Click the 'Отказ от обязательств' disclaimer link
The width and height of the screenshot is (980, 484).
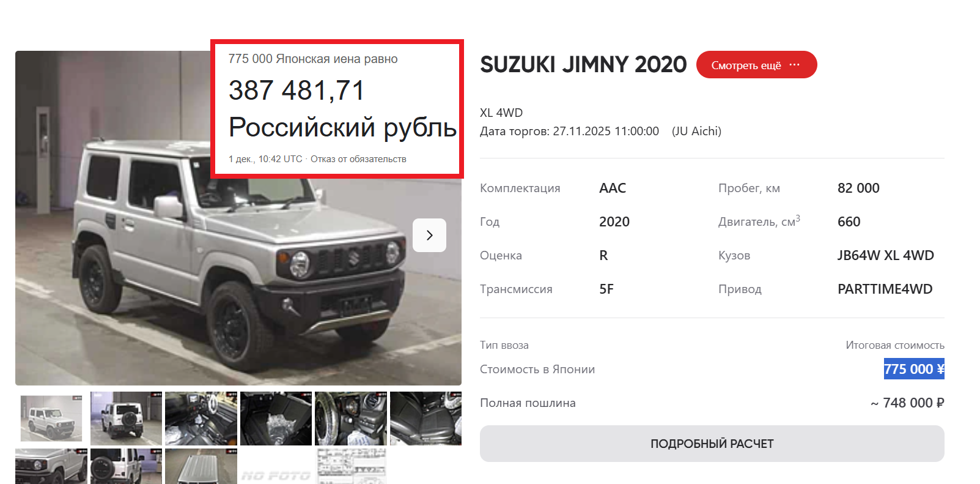[x=358, y=159]
